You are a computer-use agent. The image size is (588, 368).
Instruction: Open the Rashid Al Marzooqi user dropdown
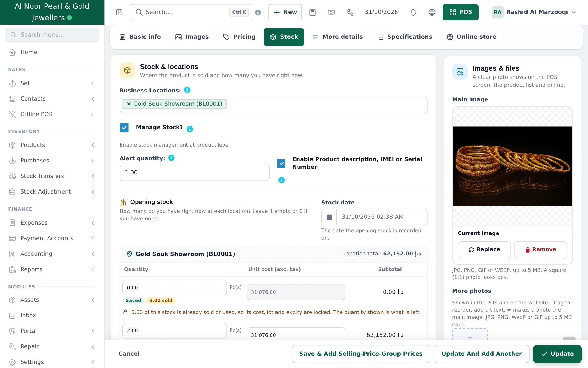coord(534,12)
